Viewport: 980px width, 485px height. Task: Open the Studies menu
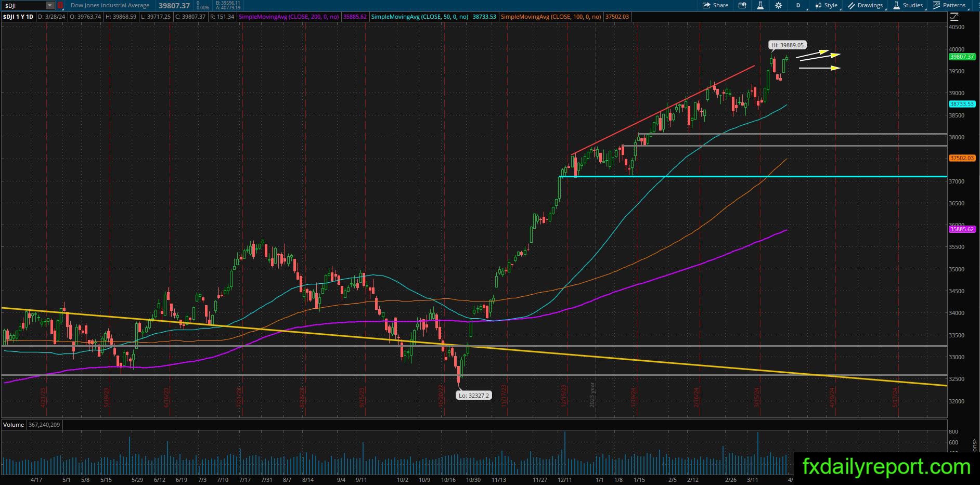coord(909,5)
